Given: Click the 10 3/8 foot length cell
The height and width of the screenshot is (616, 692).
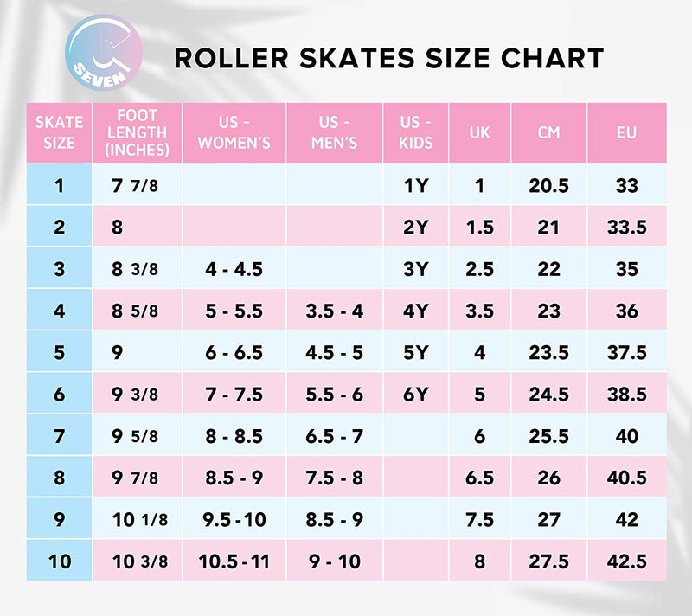Looking at the screenshot, I should coord(139,561).
